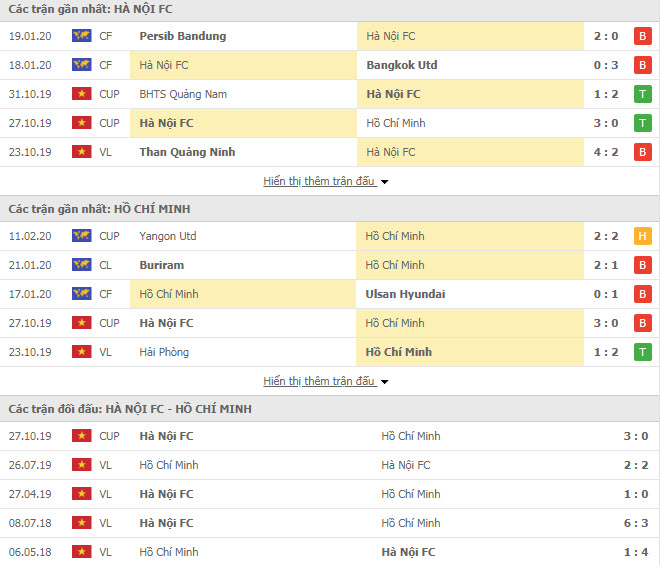Click red B badge on Persib Bandung match
Viewport: 660px width, 565px height.
coord(642,36)
